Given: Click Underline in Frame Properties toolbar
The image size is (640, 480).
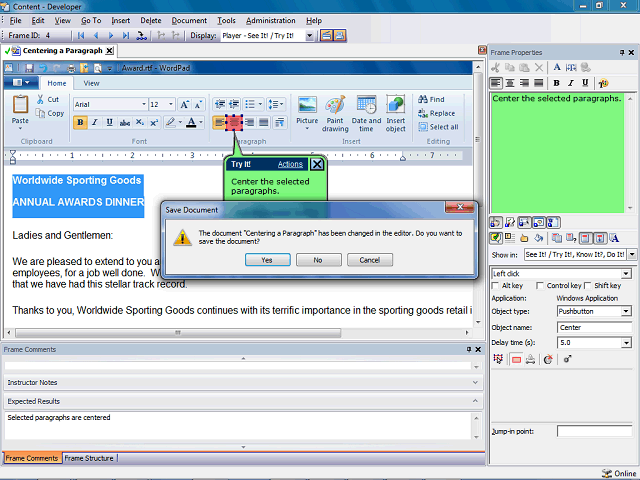Looking at the screenshot, I should click(585, 83).
